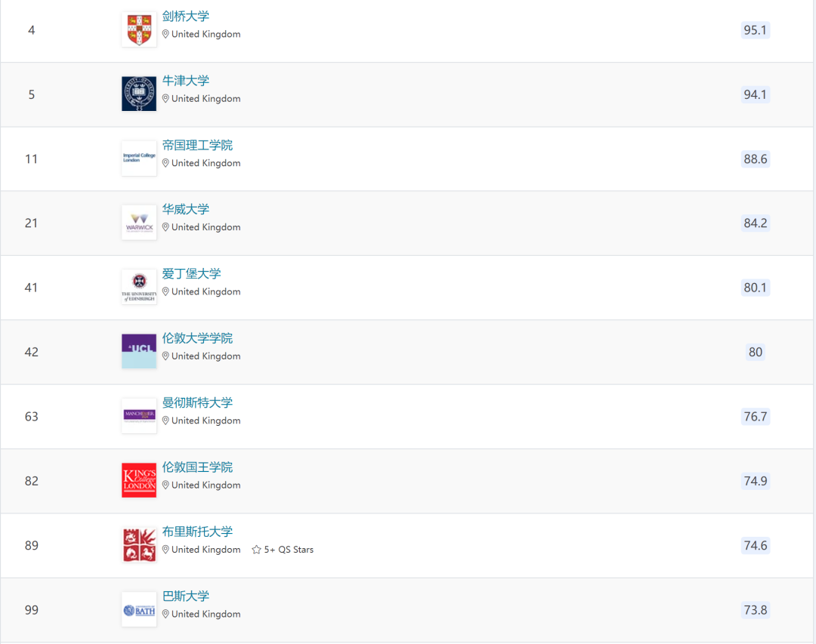Visit the 曼彻斯特大学 page
This screenshot has height=644, width=816.
(197, 402)
